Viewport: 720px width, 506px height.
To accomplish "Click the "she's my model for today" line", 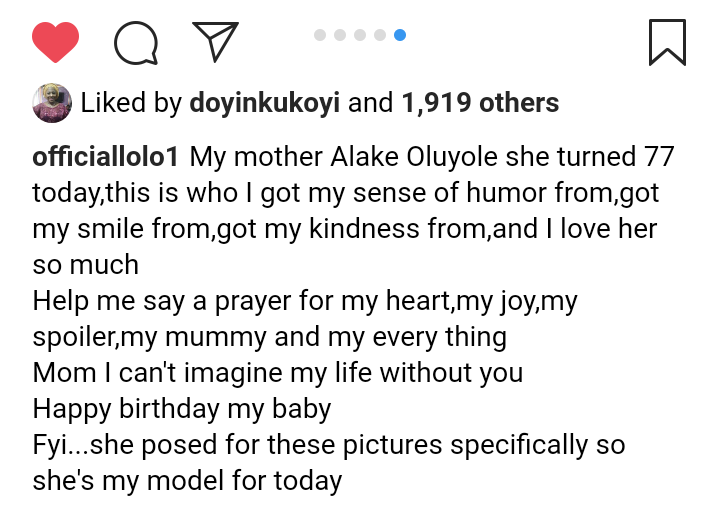I will click(187, 480).
